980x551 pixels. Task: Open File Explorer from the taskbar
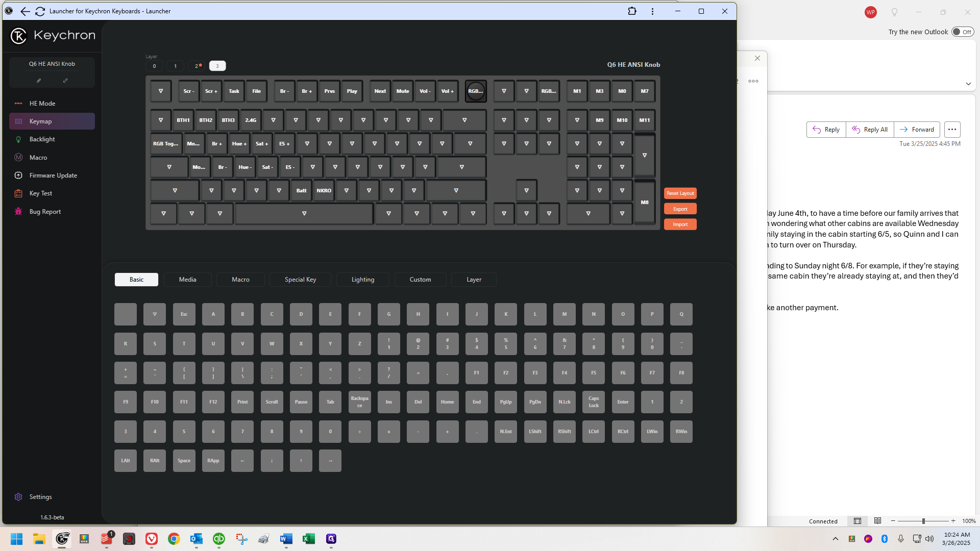(x=39, y=539)
